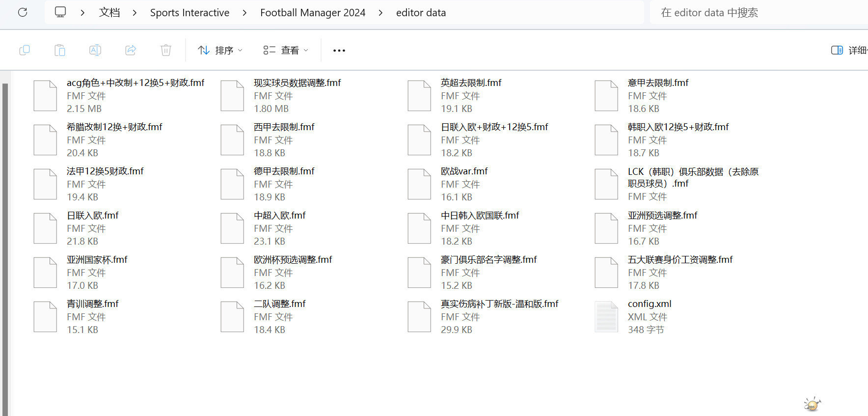Open the 排序 sort dropdown
Screen dimensions: 868x416
click(x=220, y=50)
